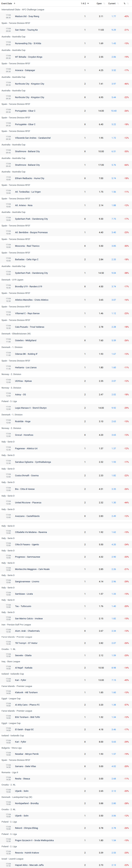The height and width of the screenshot is (868, 132).
Task: Open International Clubs - AFC Challenge League
Action: point(23,10)
